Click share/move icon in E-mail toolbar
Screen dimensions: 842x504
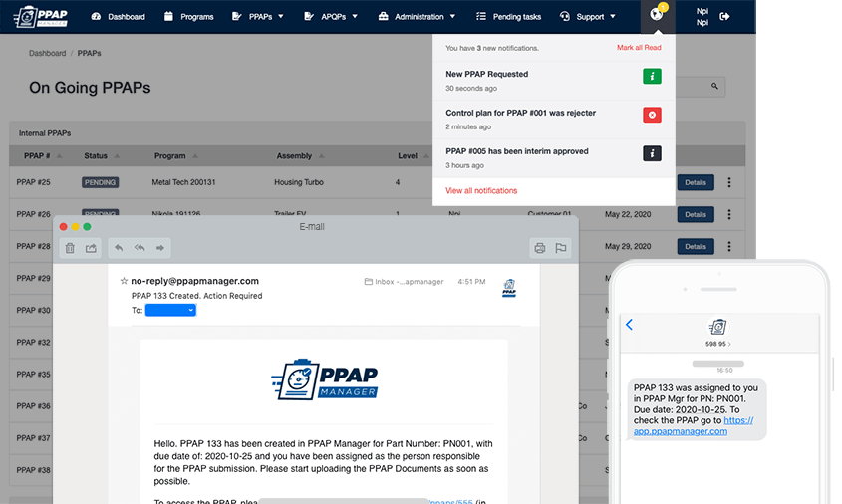[x=91, y=248]
